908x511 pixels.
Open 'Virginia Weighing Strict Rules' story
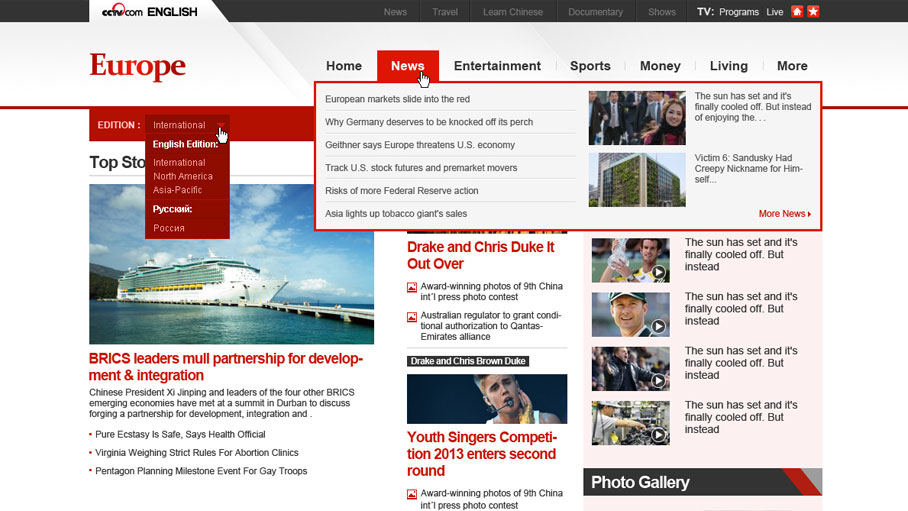(x=197, y=453)
